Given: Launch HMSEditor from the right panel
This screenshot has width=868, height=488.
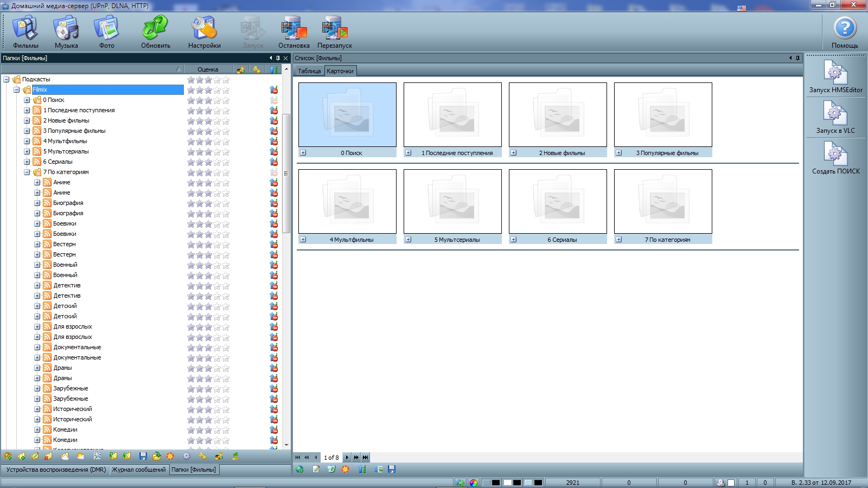Looking at the screenshot, I should click(x=835, y=76).
